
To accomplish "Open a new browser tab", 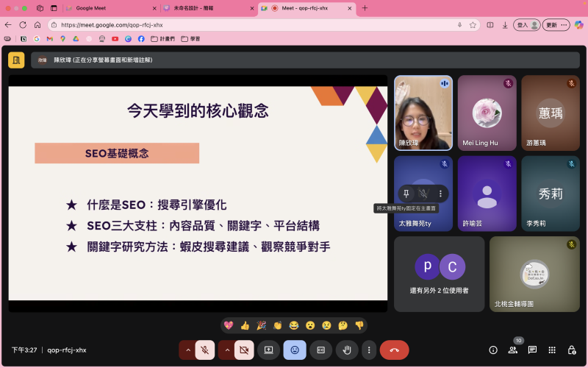I will (365, 8).
